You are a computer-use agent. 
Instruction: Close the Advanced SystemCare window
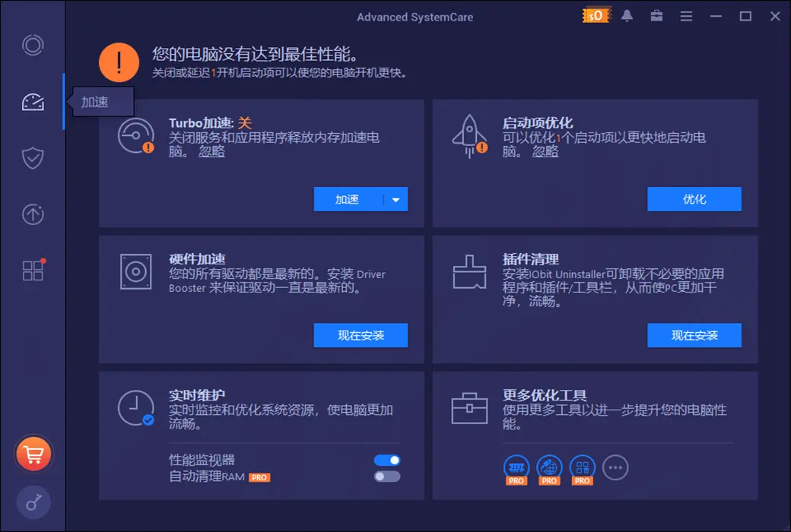775,16
